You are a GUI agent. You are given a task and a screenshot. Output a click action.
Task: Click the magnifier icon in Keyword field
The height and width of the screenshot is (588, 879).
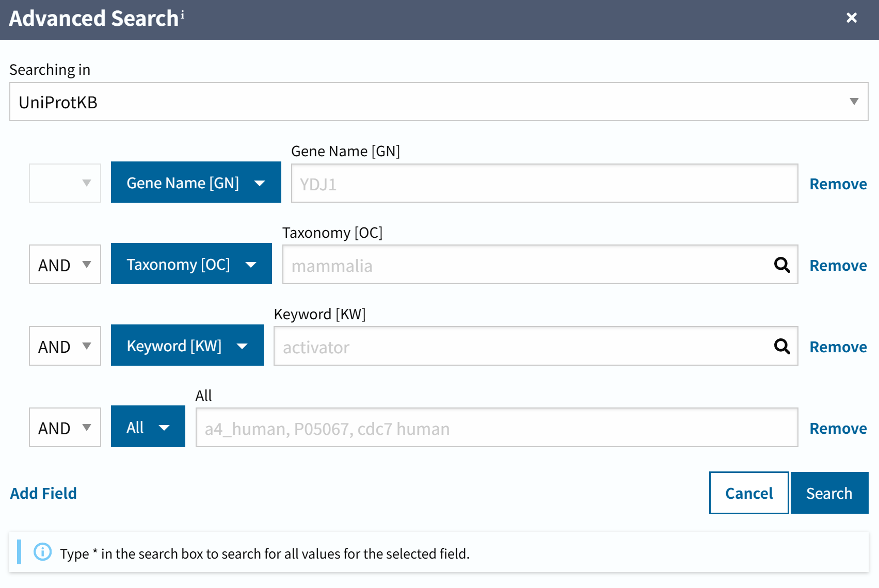pyautogui.click(x=782, y=347)
